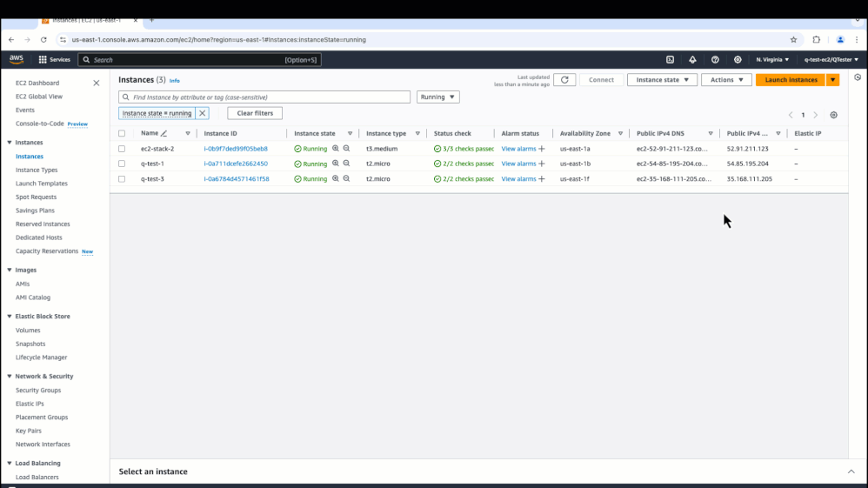Open the Instances Info link
868x488 pixels.
174,81
